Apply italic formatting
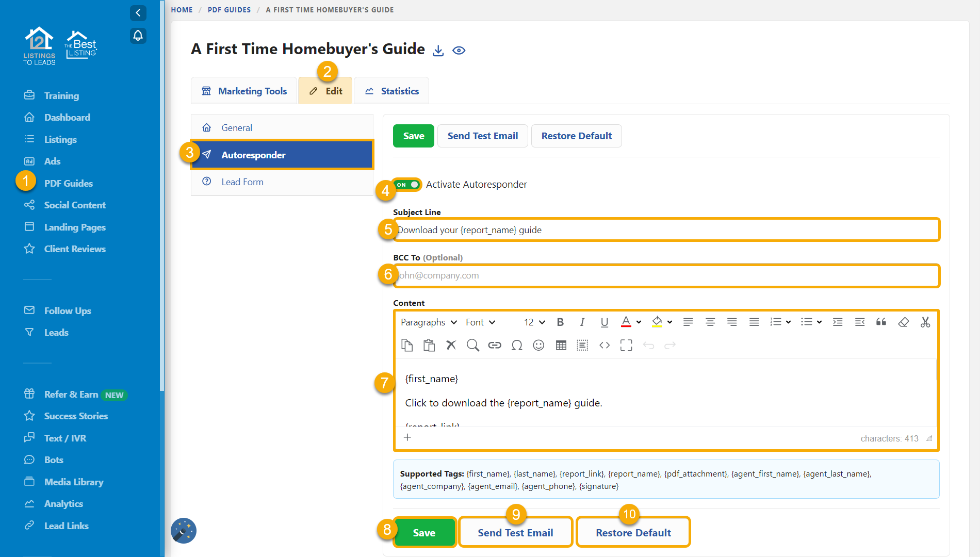Viewport: 980px width, 557px height. coord(582,322)
